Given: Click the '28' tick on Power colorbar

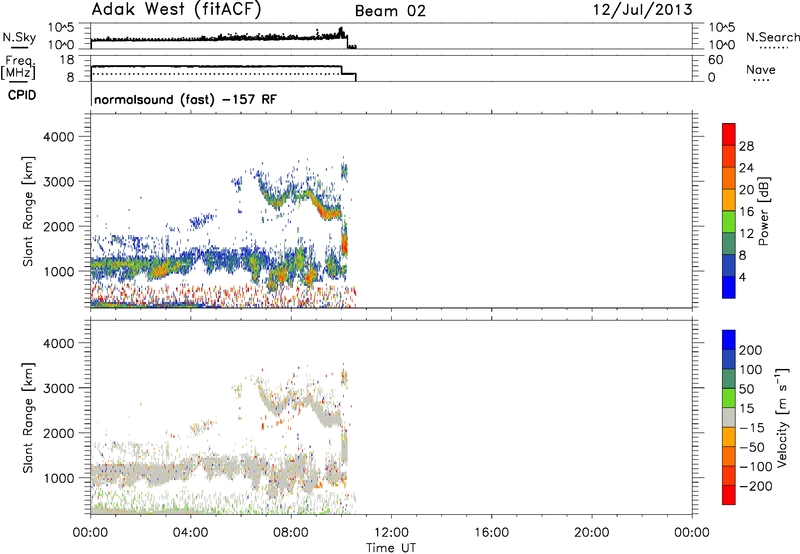Looking at the screenshot, I should 746,146.
